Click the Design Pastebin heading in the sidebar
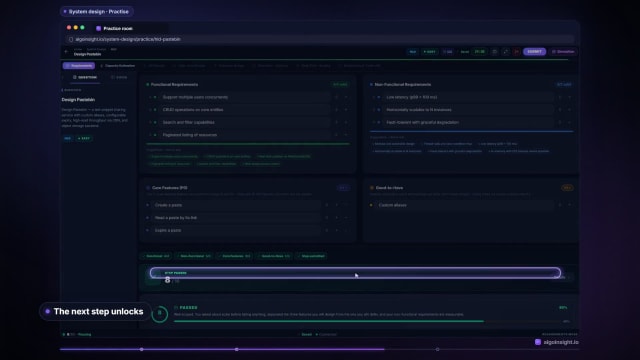The height and width of the screenshot is (360, 640). (78, 100)
